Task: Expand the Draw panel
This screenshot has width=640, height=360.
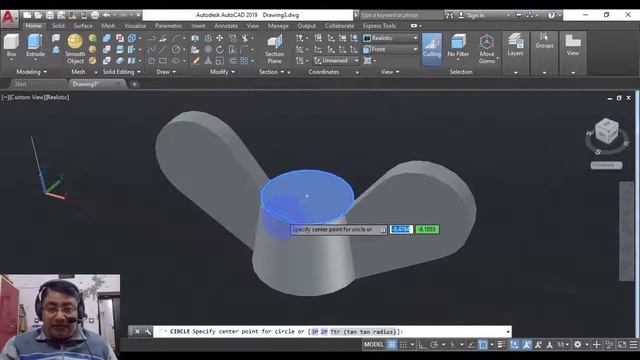Action: (x=166, y=72)
